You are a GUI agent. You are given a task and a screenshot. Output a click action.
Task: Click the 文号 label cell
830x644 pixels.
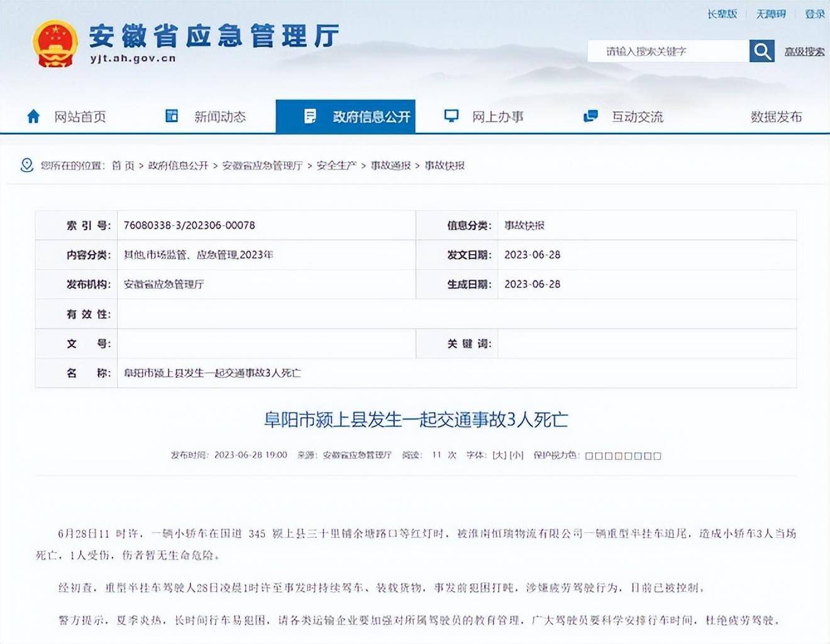click(77, 343)
